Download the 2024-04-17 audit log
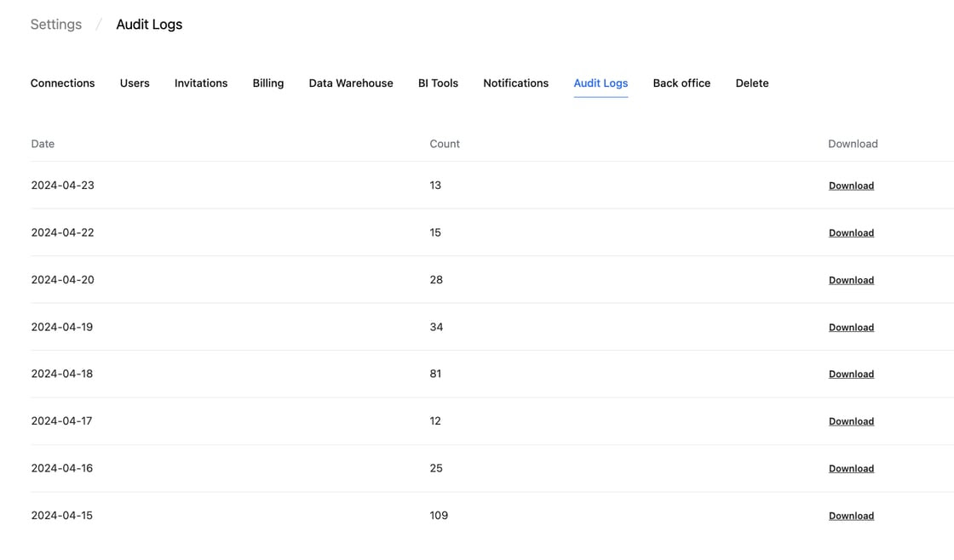Viewport: 954px width, 560px height. tap(851, 421)
